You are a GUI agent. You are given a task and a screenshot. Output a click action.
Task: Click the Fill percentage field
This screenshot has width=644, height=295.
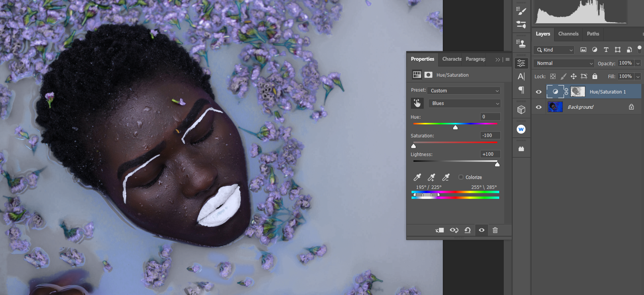(626, 76)
